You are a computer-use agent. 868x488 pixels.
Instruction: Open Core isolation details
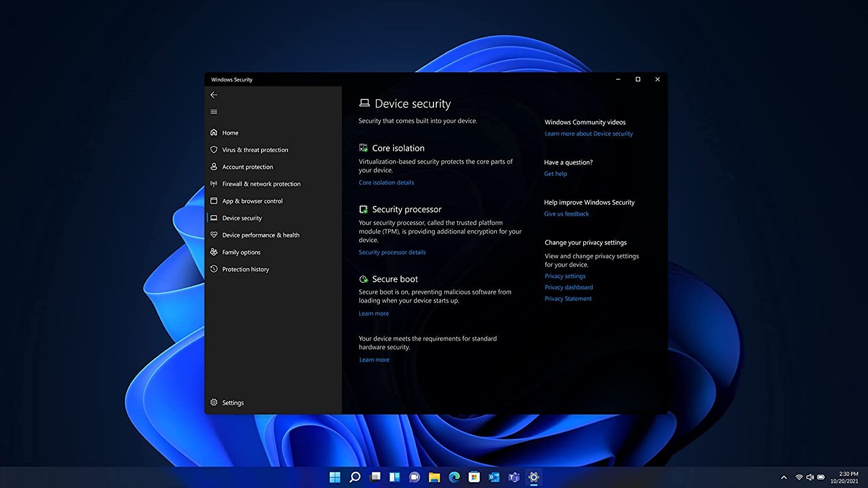386,182
